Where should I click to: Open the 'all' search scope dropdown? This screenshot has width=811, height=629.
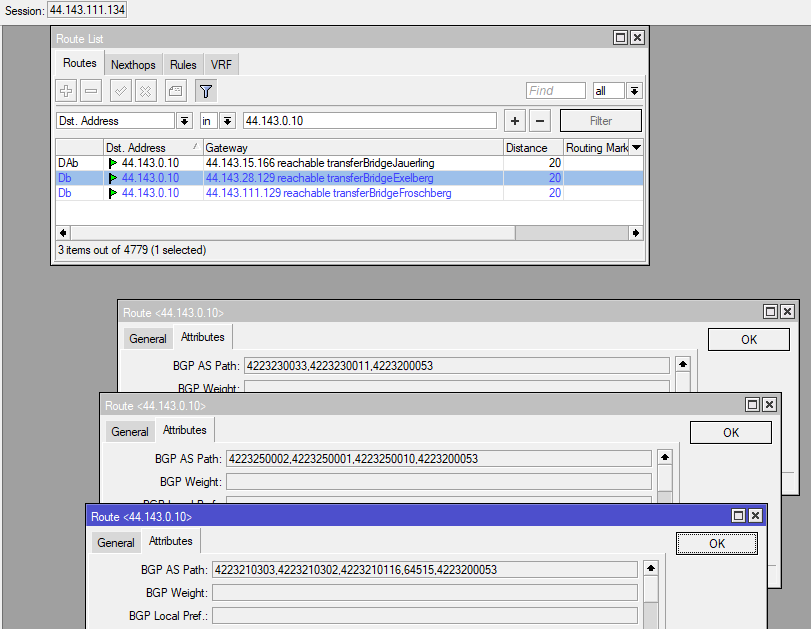pyautogui.click(x=634, y=91)
